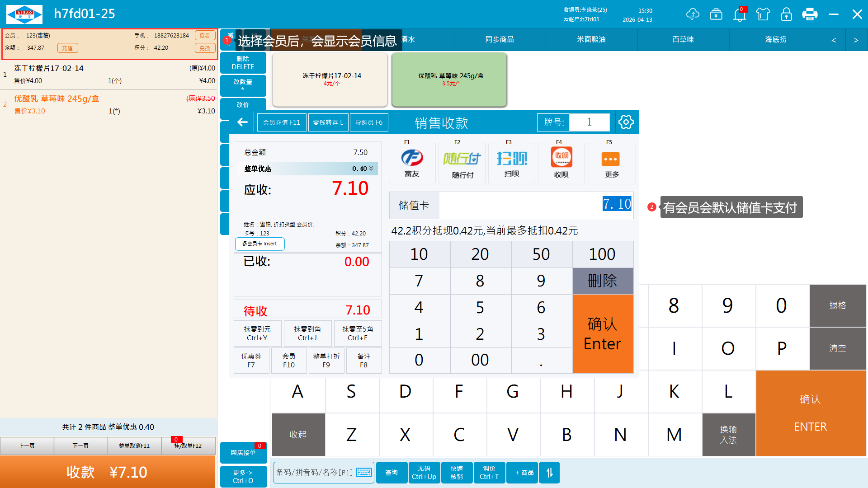The width and height of the screenshot is (868, 488).
Task: Select 富友 payment method
Action: point(412,163)
